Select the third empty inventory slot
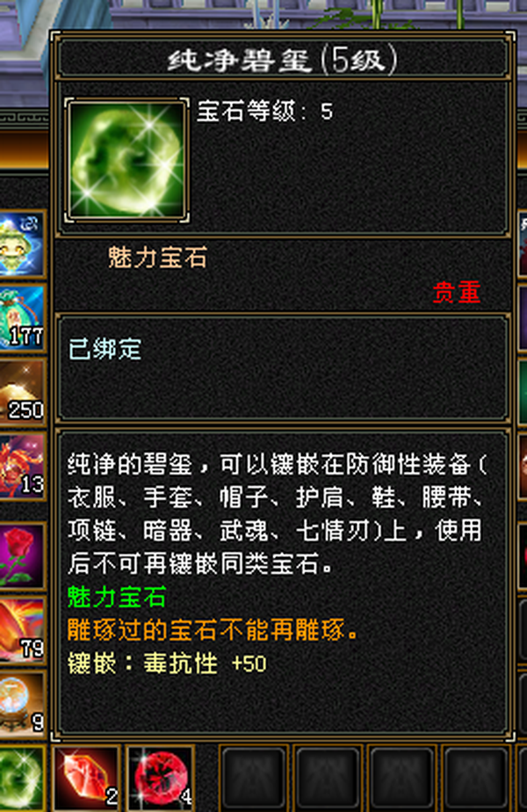 (401, 779)
